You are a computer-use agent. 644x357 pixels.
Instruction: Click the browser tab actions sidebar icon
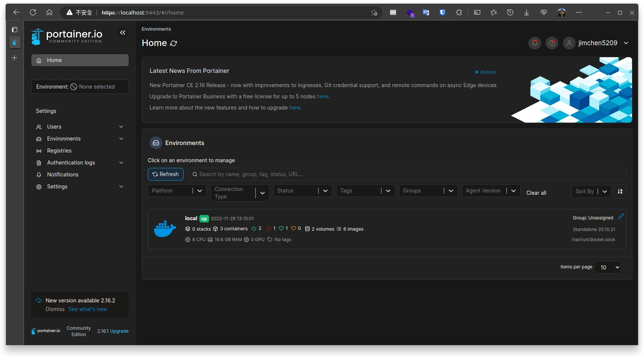15,30
